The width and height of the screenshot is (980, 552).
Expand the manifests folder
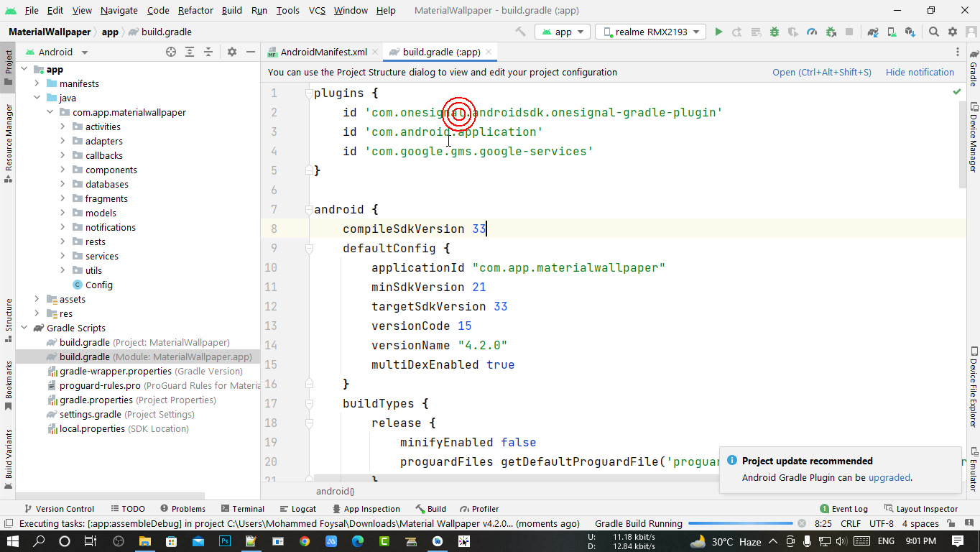pyautogui.click(x=37, y=83)
